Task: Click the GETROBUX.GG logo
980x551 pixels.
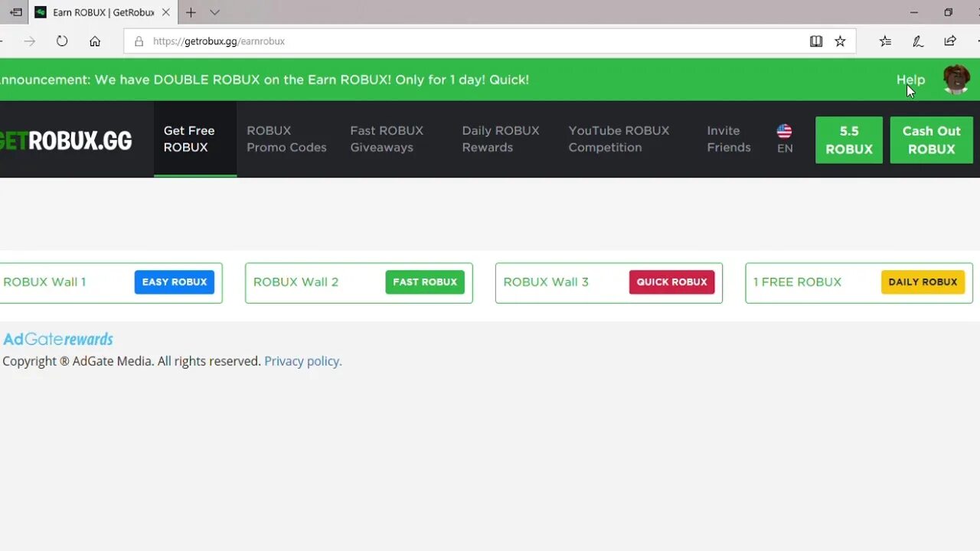Action: click(x=66, y=140)
